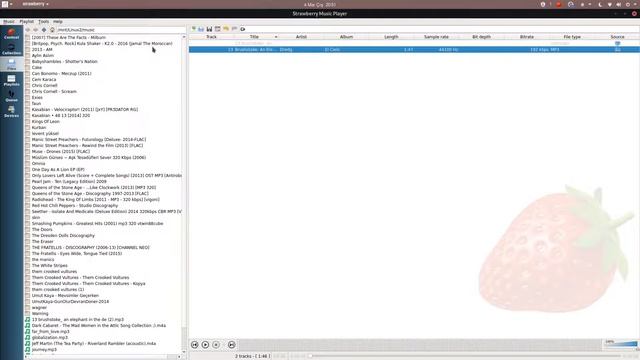Open the Queue sidebar tab
The height and width of the screenshot is (360, 640).
[11, 96]
